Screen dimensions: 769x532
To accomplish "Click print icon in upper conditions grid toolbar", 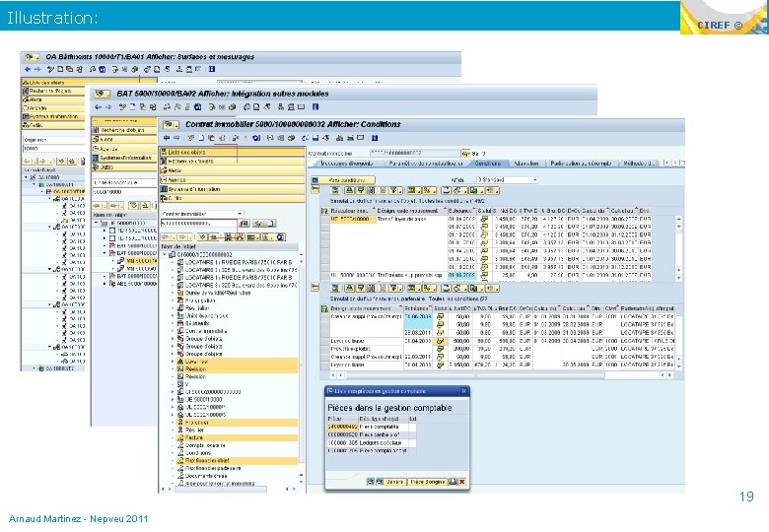I will coord(445,190).
